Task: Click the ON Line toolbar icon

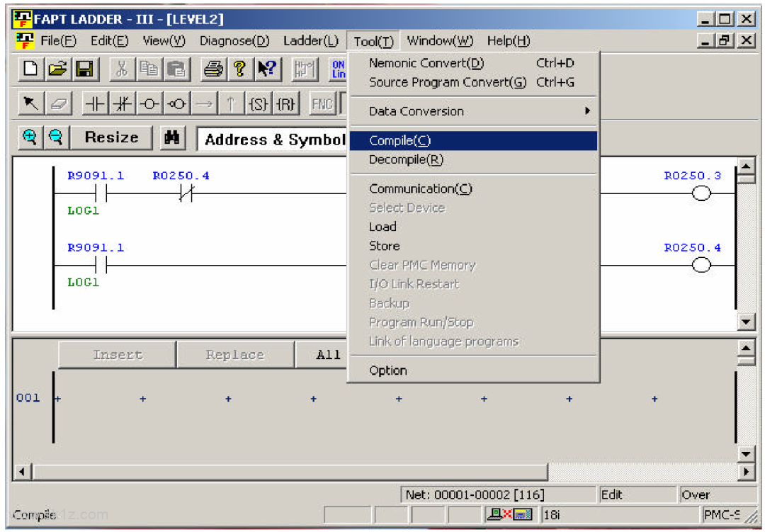Action: point(339,69)
